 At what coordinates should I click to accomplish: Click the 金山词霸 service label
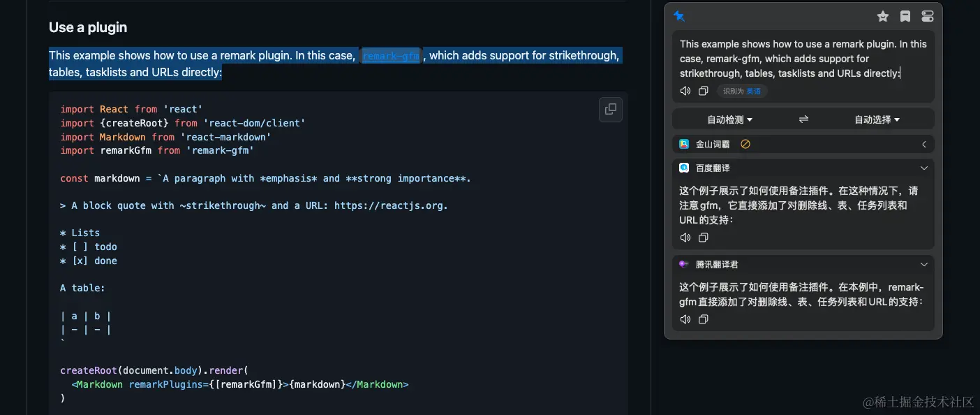coord(713,144)
